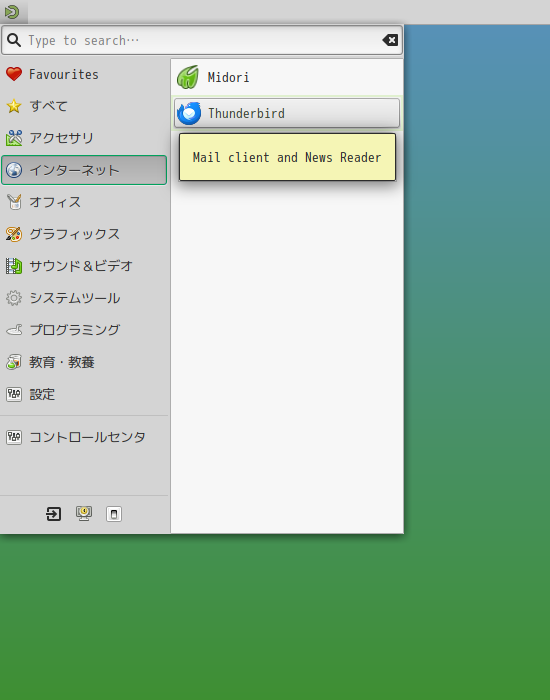Launch Thunderbird mail client
The width and height of the screenshot is (550, 700).
click(287, 113)
